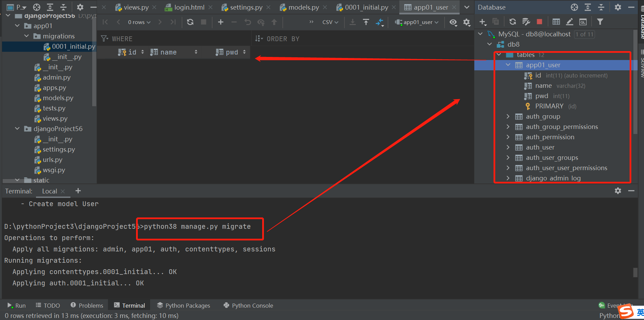Click the WHERE filter input field
Screen dimensions: 644x320
tap(175, 39)
